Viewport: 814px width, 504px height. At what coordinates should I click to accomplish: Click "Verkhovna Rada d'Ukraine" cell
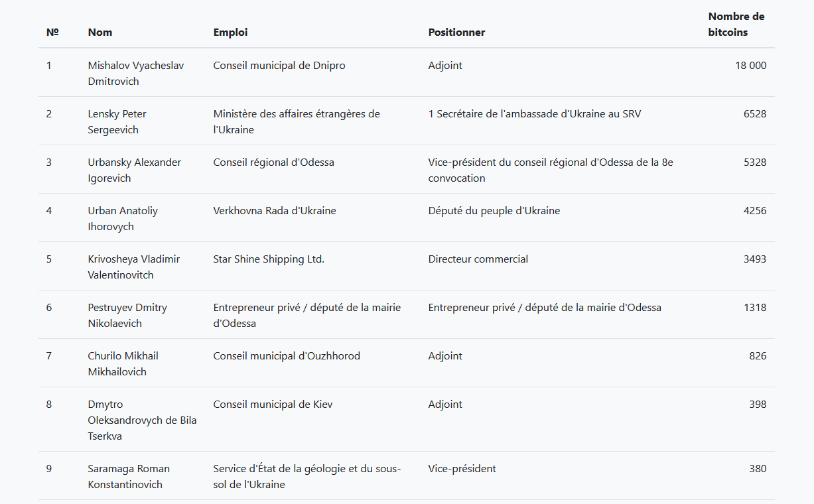(275, 210)
